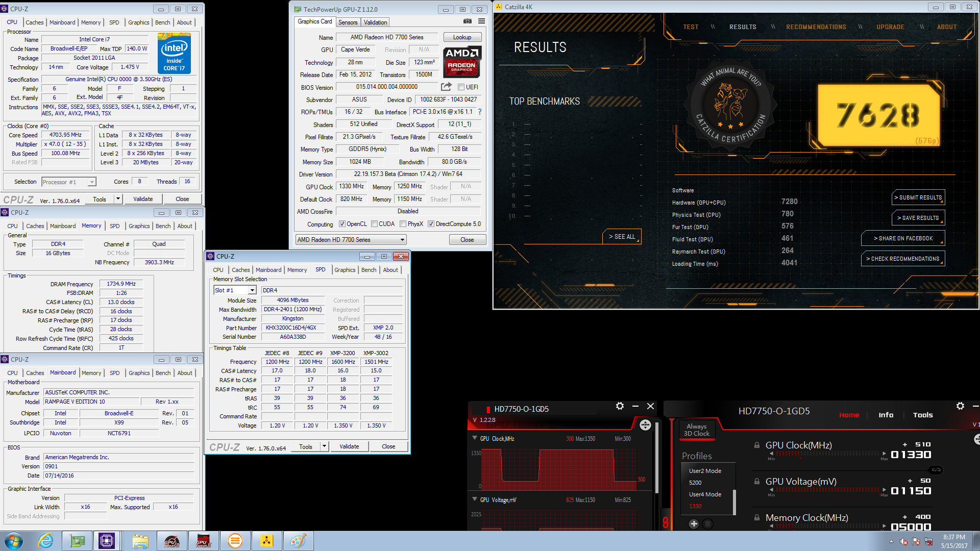The image size is (980, 551).
Task: Open the Catzilla taskbar icon
Action: (x=266, y=541)
